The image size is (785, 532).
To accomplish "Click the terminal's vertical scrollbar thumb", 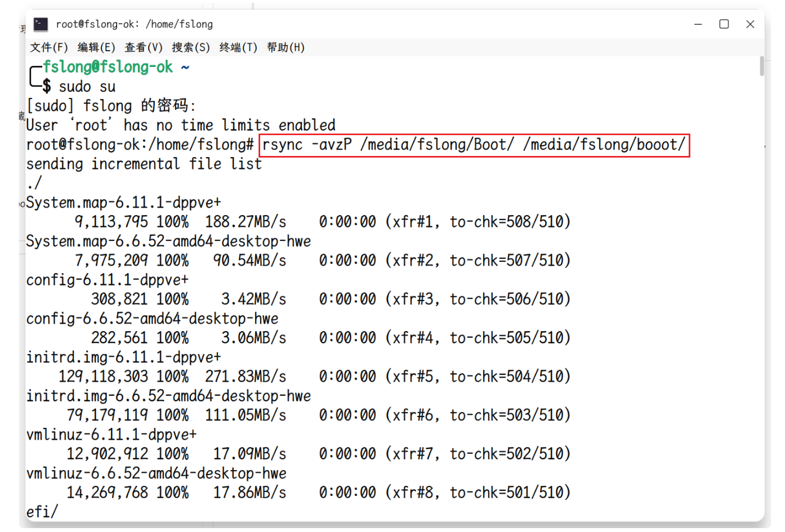I will (x=761, y=66).
